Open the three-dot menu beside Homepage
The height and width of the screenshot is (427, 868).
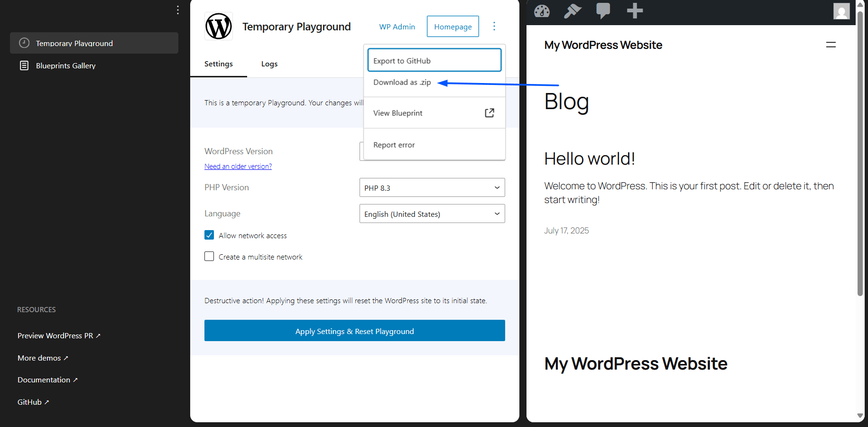tap(494, 26)
